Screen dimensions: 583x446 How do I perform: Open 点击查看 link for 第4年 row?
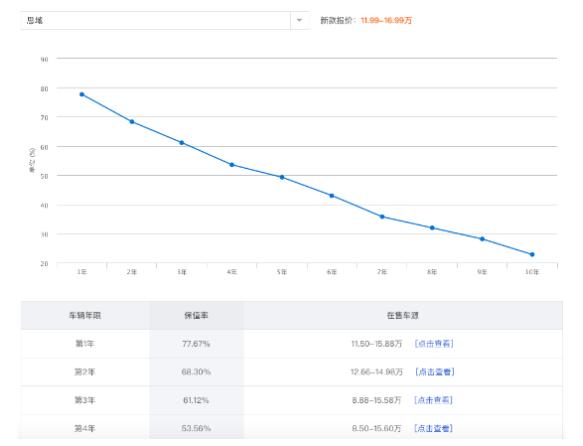[433, 428]
